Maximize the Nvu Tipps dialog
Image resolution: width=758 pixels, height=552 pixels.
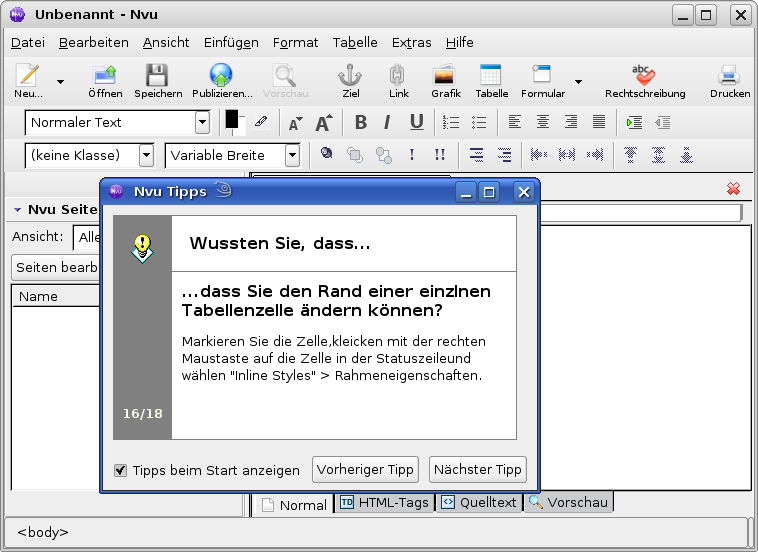pos(489,192)
